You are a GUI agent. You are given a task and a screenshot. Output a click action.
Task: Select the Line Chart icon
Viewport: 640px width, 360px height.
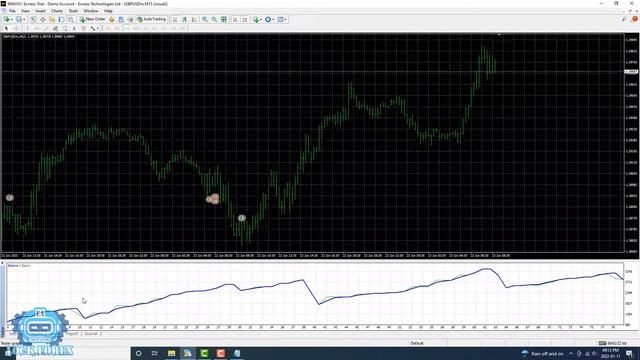tap(194, 19)
